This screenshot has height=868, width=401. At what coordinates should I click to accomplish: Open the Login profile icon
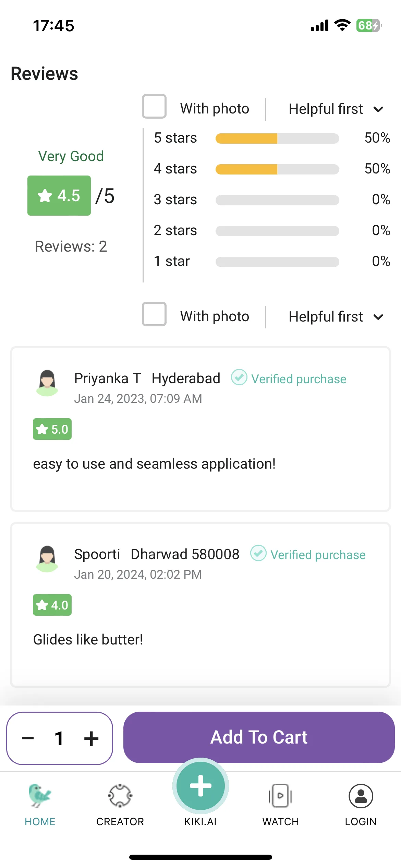[361, 796]
